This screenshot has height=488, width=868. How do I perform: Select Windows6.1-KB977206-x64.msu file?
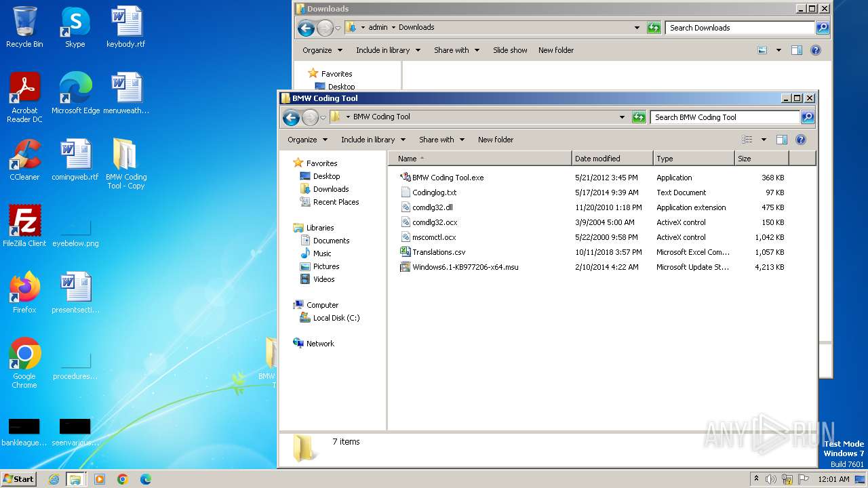click(x=465, y=267)
